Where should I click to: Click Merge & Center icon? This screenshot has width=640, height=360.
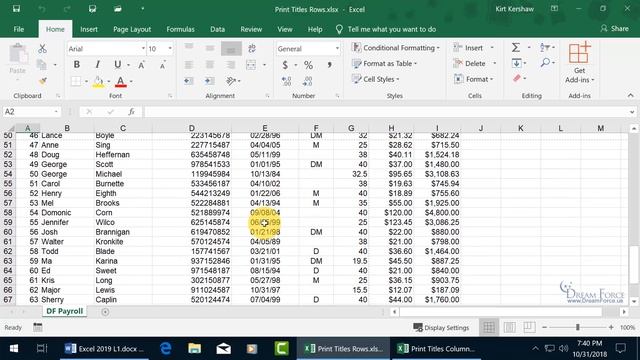pos(251,64)
